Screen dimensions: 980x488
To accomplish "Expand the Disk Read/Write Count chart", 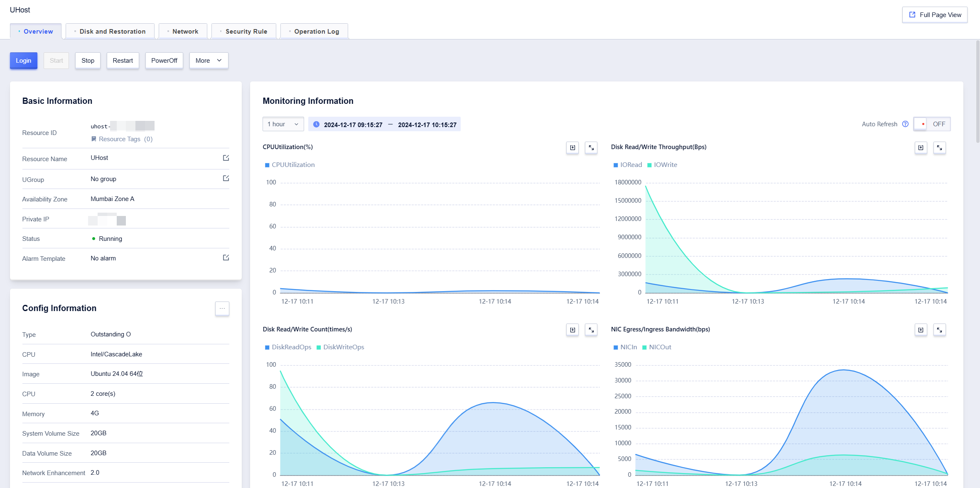I will (x=591, y=330).
